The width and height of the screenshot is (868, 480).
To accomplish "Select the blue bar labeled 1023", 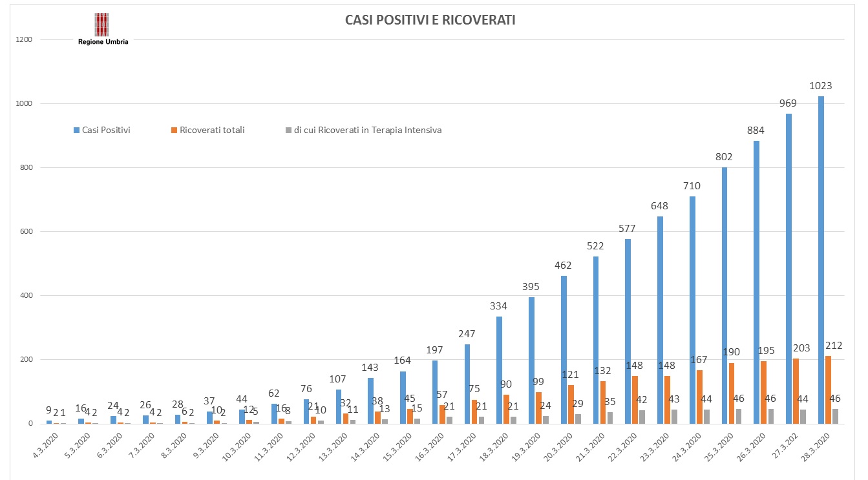I will (821, 260).
